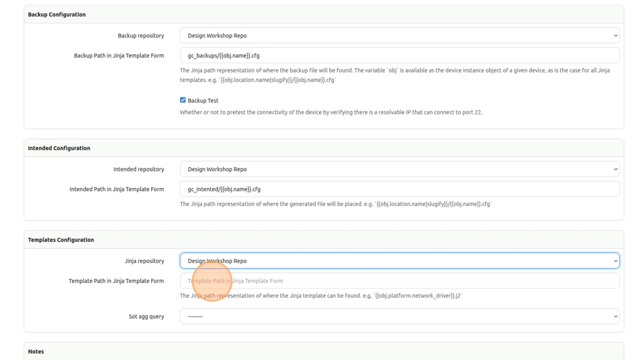Click the Templates Configuration panel heading
The image size is (644, 360).
[x=61, y=240]
